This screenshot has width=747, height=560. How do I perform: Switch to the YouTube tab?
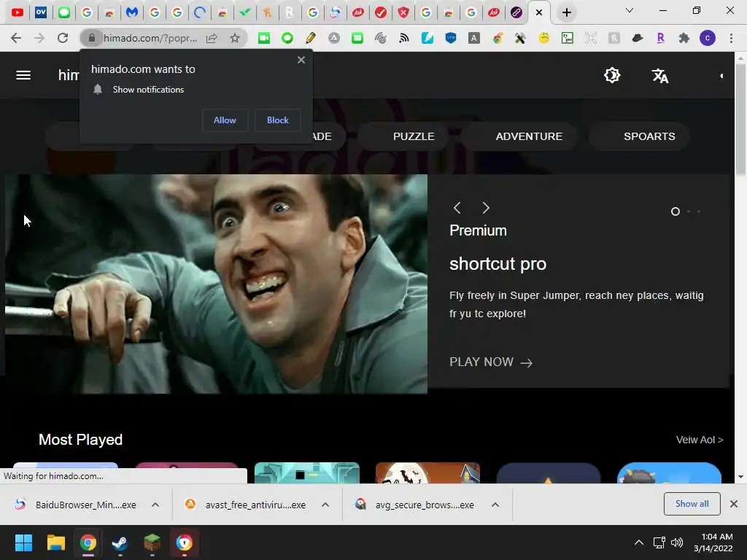[x=18, y=12]
